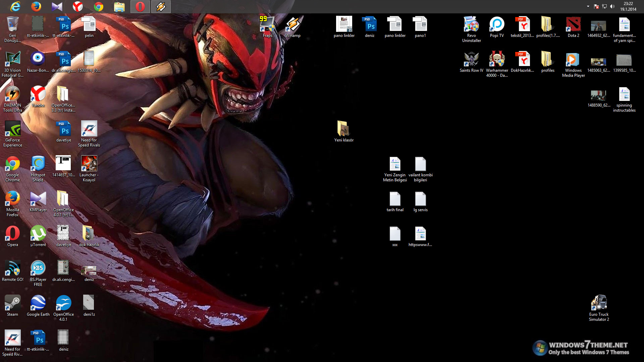Launch Hotspot Shield

[38, 169]
